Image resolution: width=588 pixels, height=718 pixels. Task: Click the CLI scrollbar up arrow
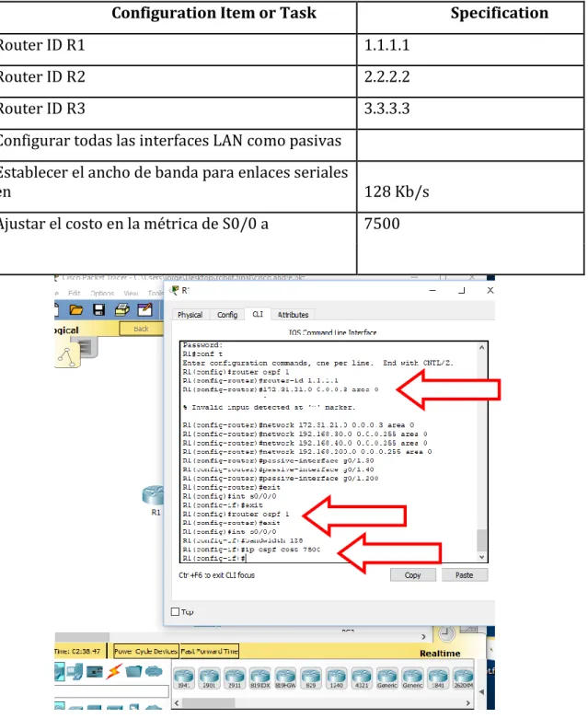(x=482, y=348)
